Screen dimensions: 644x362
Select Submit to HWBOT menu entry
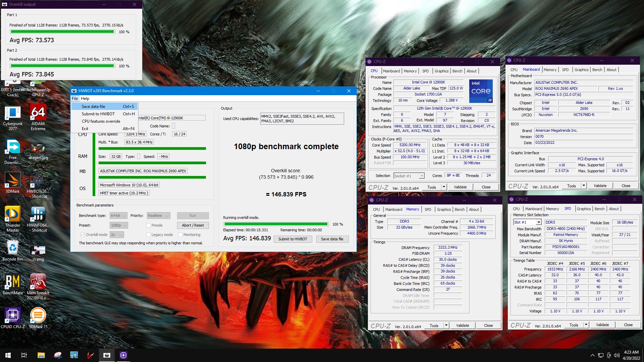point(105,114)
